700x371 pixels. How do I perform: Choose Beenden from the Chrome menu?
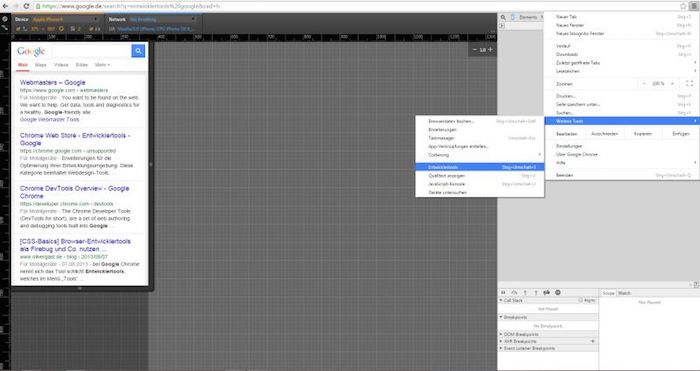(621, 175)
